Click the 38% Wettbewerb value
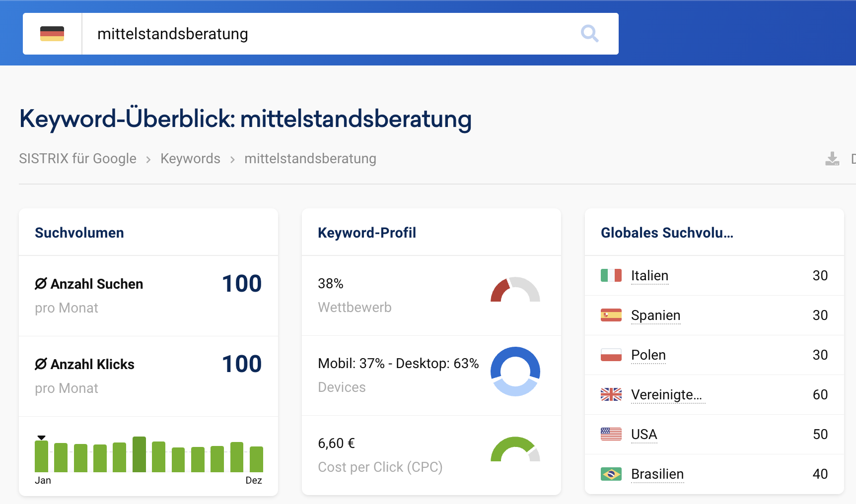The width and height of the screenshot is (856, 504). coord(331,284)
